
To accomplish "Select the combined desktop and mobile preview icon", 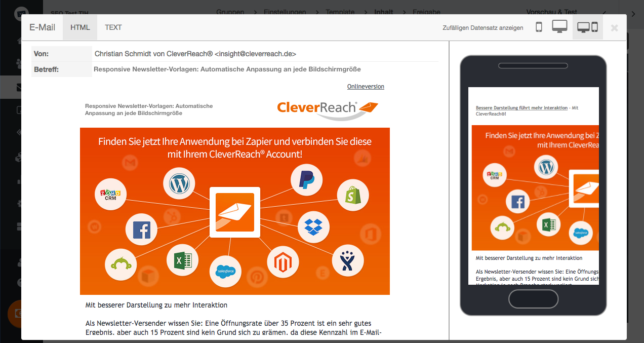I will 588,27.
